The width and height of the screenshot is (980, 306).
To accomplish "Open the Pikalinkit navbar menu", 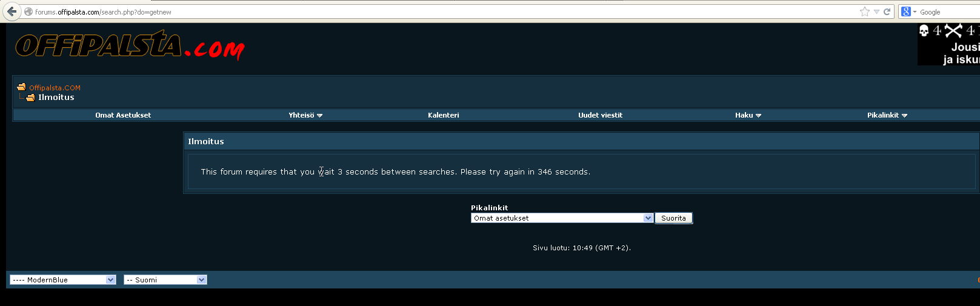I will click(x=887, y=115).
